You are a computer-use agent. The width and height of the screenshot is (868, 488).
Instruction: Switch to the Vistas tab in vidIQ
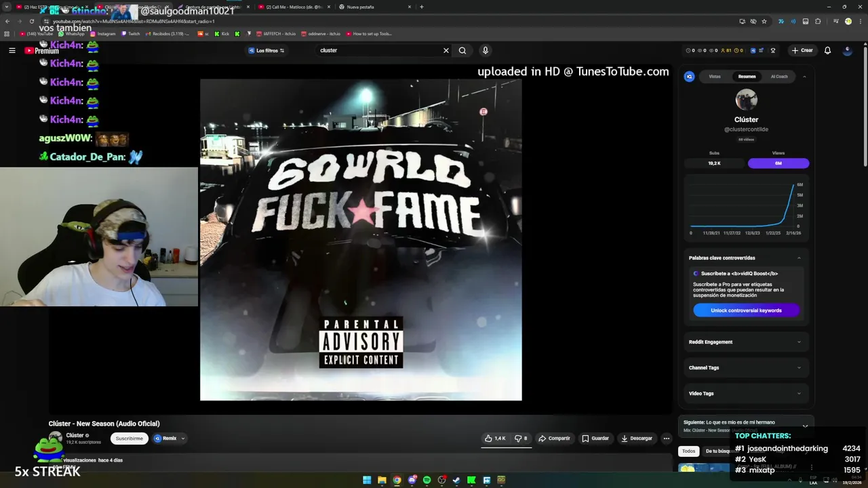coord(715,77)
